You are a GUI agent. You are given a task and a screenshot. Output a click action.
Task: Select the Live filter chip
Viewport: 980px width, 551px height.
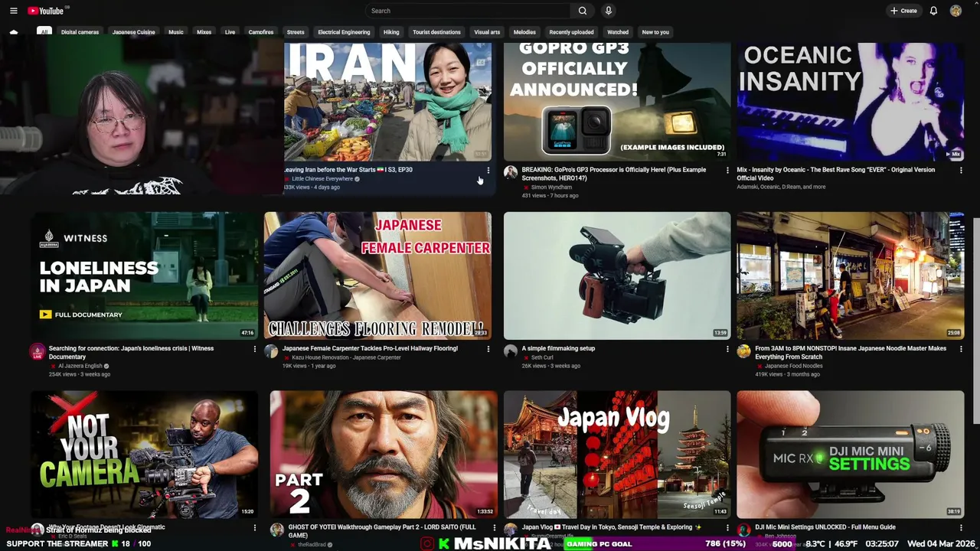(x=230, y=32)
